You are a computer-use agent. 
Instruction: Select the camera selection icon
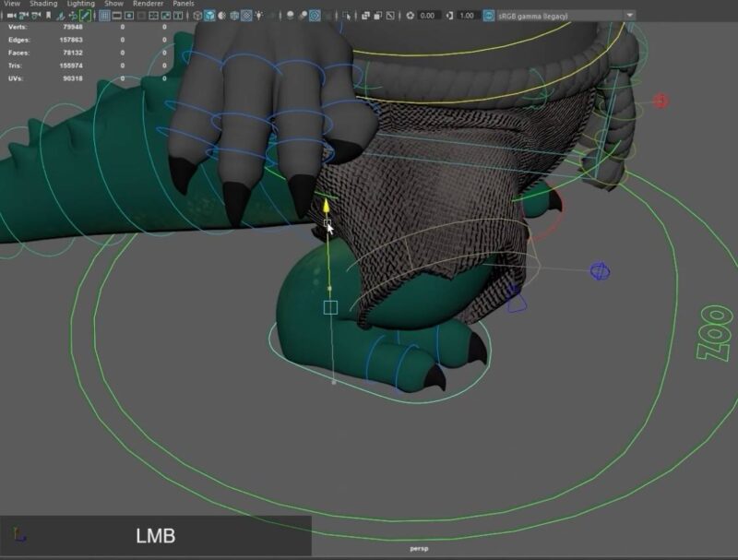click(9, 15)
